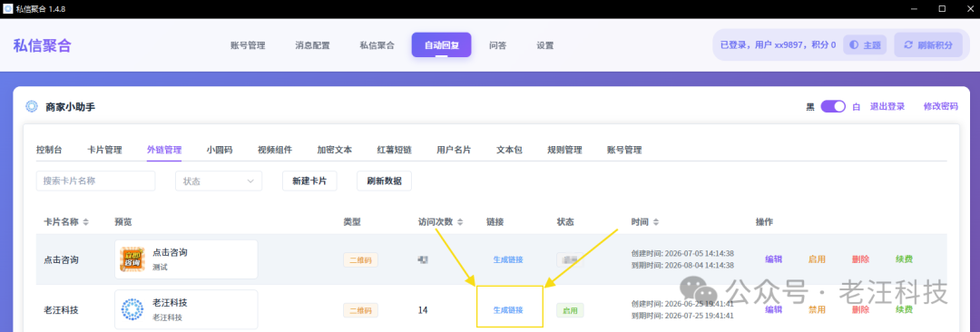Toggle the 黑/白 theme switch
This screenshot has width=980, height=332.
point(833,106)
